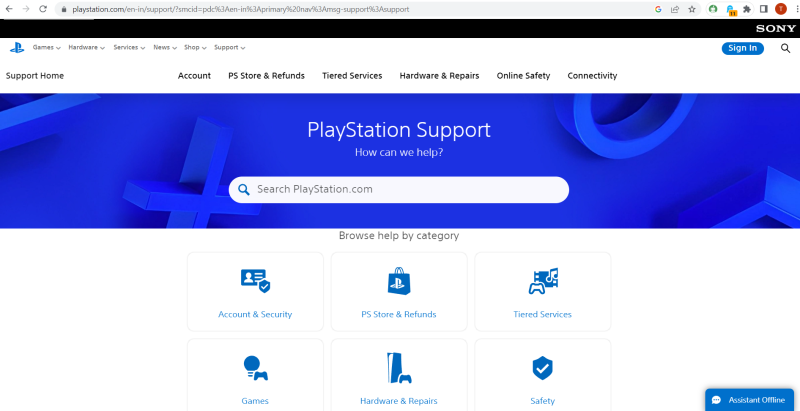This screenshot has width=800, height=411.
Task: Click the PS Store shopping bag icon
Action: pyautogui.click(x=399, y=281)
